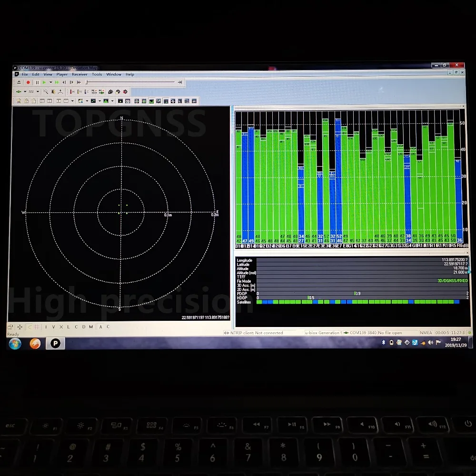
Task: Open the Window menu
Action: (x=114, y=74)
